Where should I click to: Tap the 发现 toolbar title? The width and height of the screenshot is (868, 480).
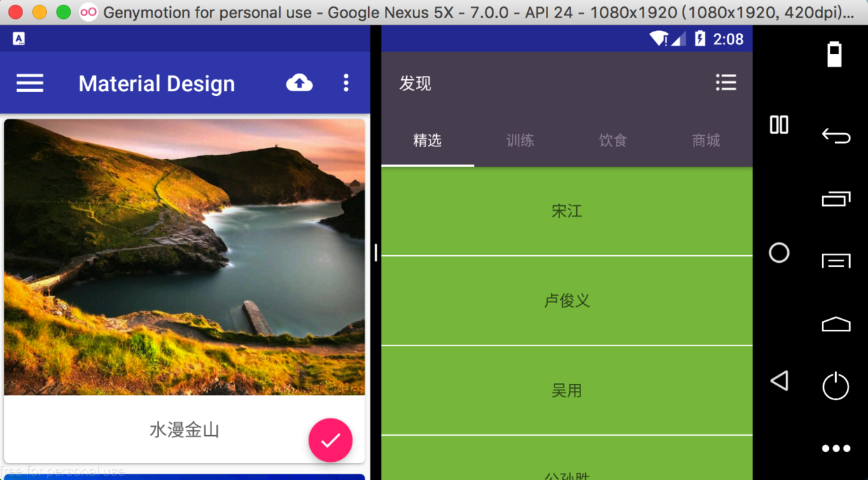[415, 83]
